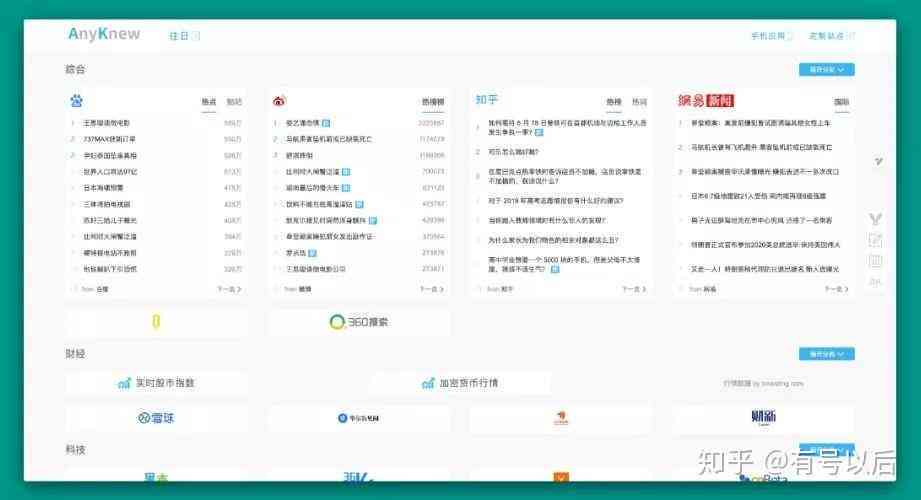
Task: Open the 马航乘客坠机前或已缺氧死亡 Weibo topic
Action: pos(328,139)
